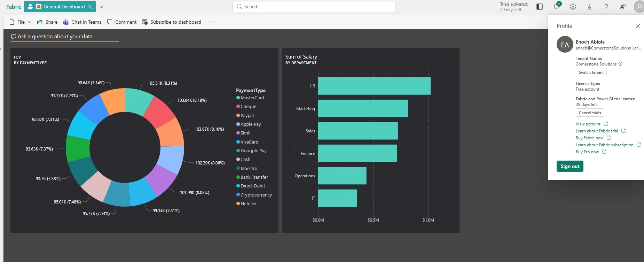Click the Search input field
The height and width of the screenshot is (262, 644).
coord(314,7)
